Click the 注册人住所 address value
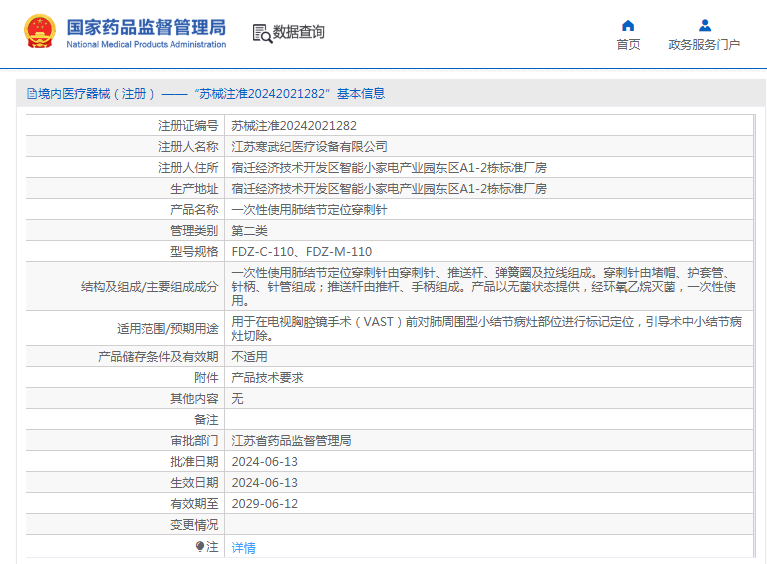This screenshot has width=767, height=564. click(389, 168)
